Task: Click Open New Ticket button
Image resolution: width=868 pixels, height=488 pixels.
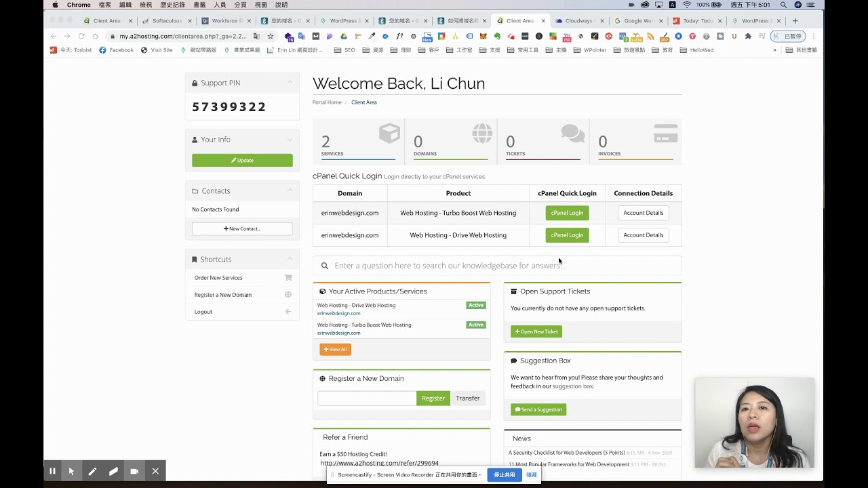Action: (x=536, y=332)
